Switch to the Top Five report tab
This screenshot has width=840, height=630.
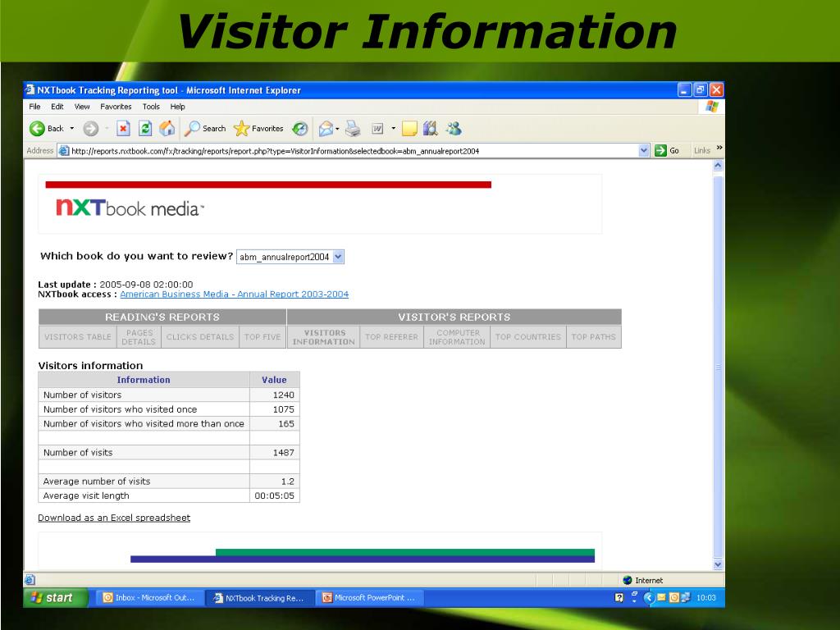[x=262, y=337]
